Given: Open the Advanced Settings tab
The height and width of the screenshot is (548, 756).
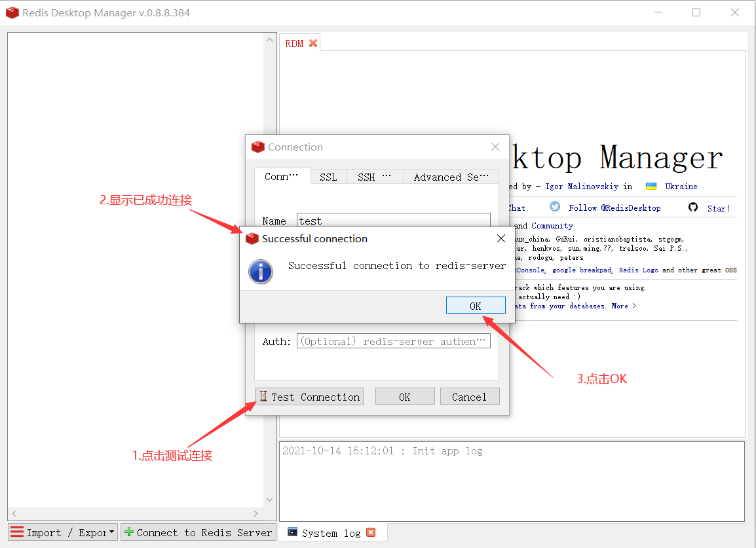Looking at the screenshot, I should [451, 177].
